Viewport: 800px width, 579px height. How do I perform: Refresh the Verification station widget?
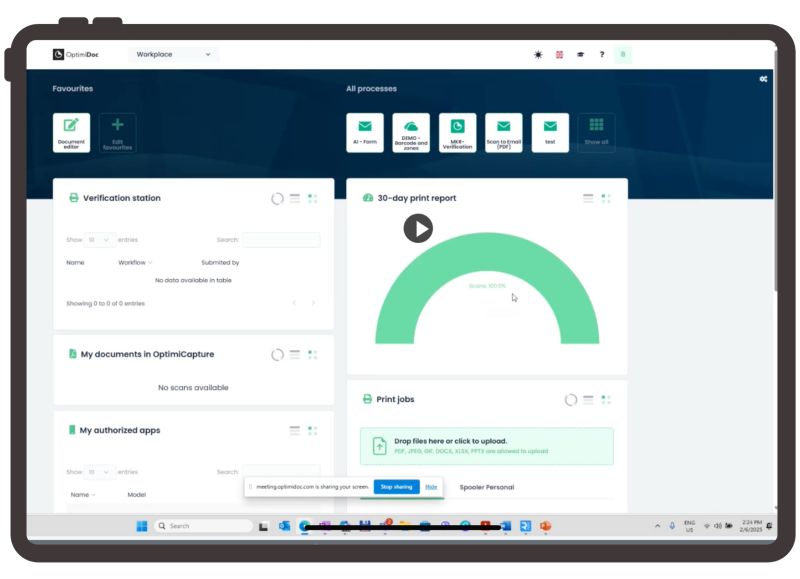[x=277, y=199]
